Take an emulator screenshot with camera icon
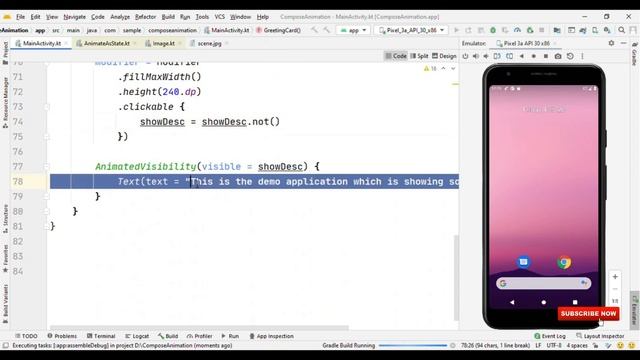This screenshot has height=360, width=640. tap(558, 56)
